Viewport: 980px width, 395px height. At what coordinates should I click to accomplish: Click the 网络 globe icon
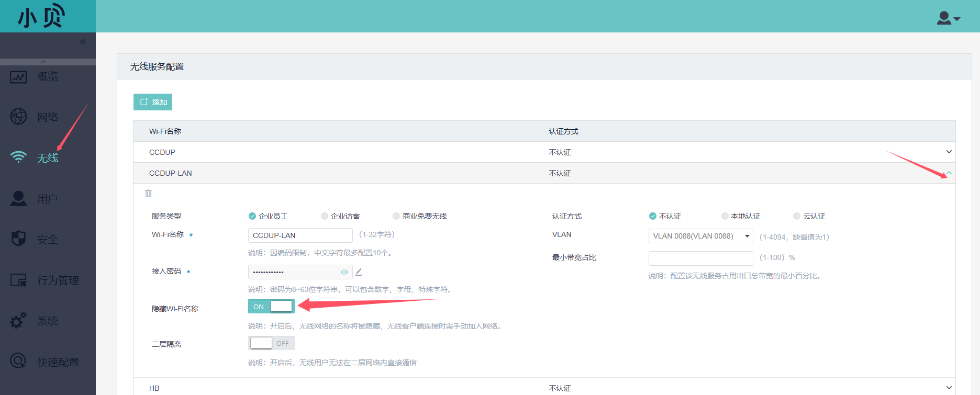18,117
